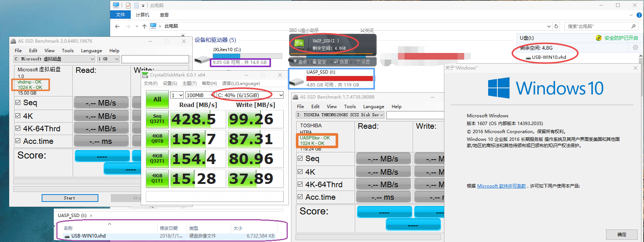Click the Windows 10 logo in About dialog
644x242 pixels.
pos(499,88)
